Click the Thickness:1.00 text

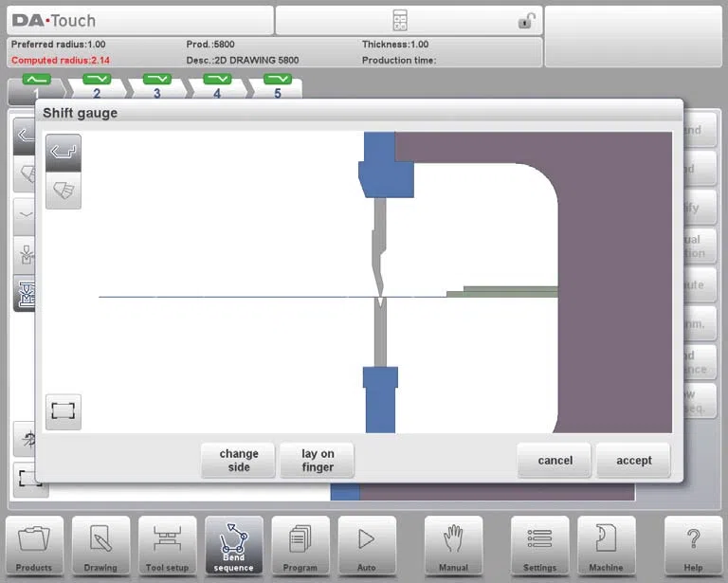tap(395, 45)
